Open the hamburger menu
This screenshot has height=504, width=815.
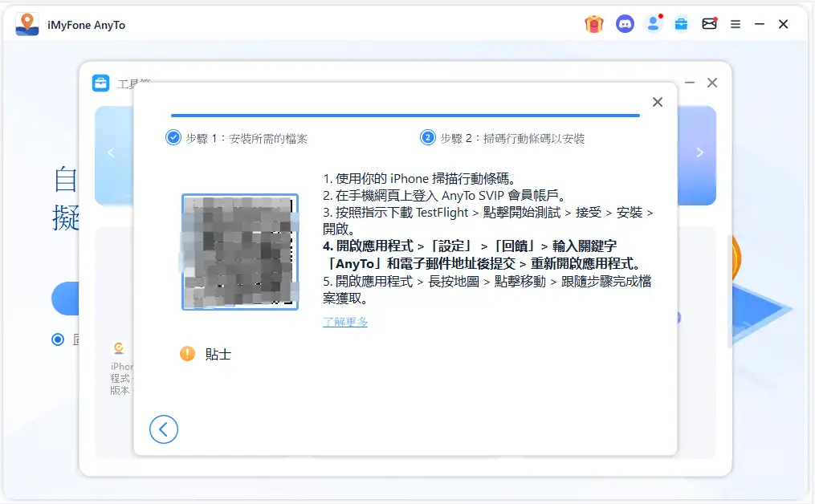point(735,24)
